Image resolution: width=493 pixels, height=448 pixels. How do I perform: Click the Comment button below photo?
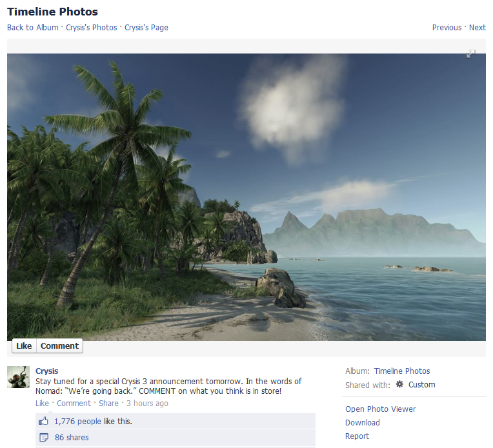pos(59,346)
